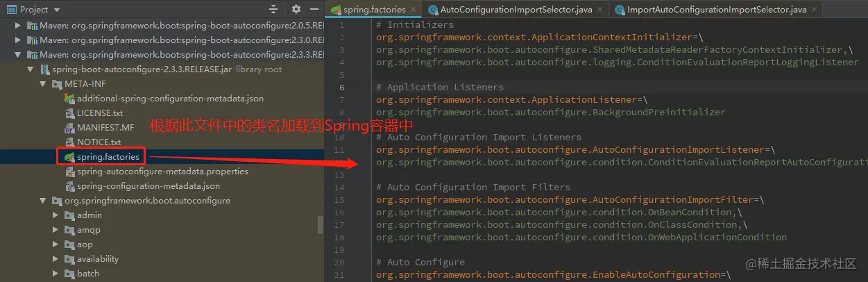This screenshot has height=282, width=868.
Task: Select MANIFEST.MF in project tree
Action: coord(105,127)
